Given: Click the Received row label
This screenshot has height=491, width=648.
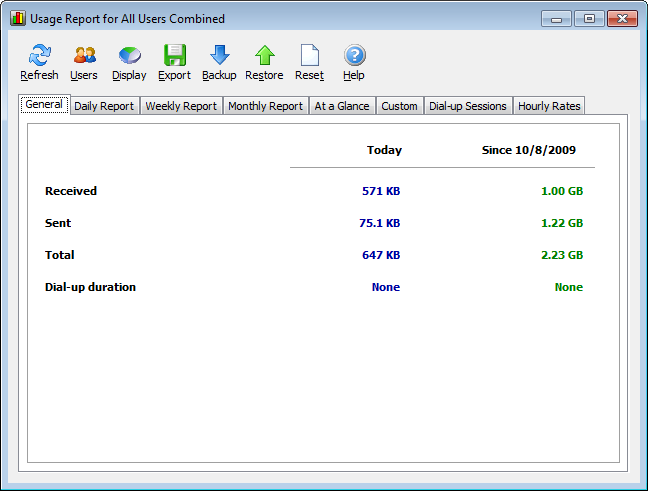Looking at the screenshot, I should coord(71,191).
